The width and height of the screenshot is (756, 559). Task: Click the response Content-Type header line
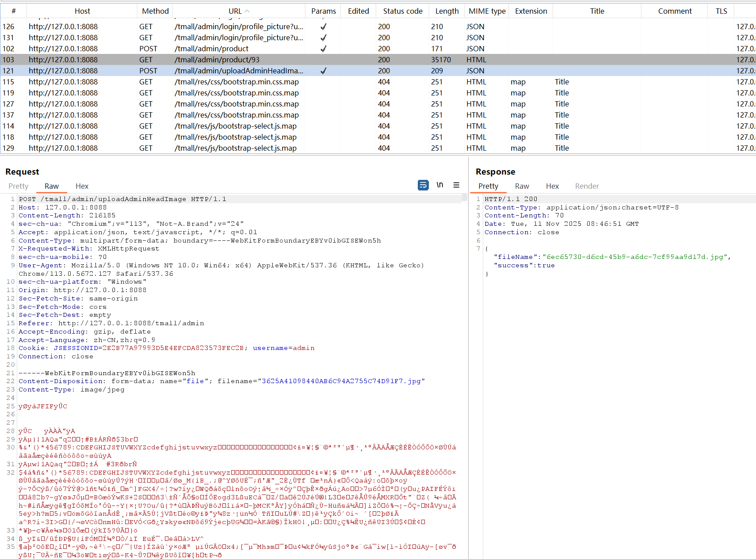click(581, 207)
